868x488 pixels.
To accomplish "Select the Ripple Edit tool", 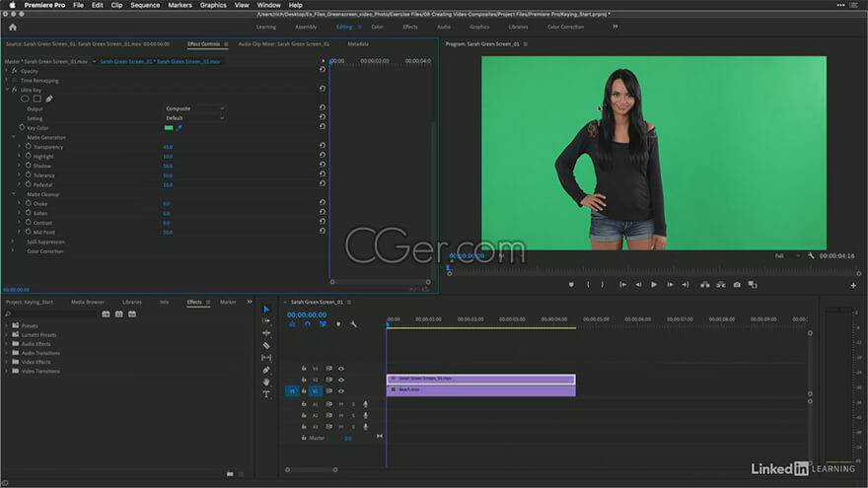I will (266, 333).
